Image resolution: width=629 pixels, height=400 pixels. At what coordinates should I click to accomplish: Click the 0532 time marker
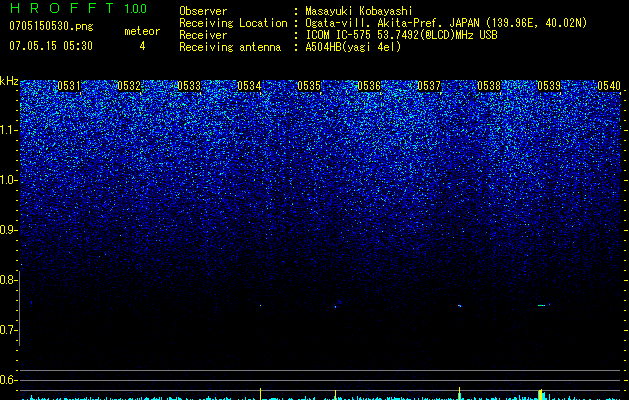click(129, 86)
